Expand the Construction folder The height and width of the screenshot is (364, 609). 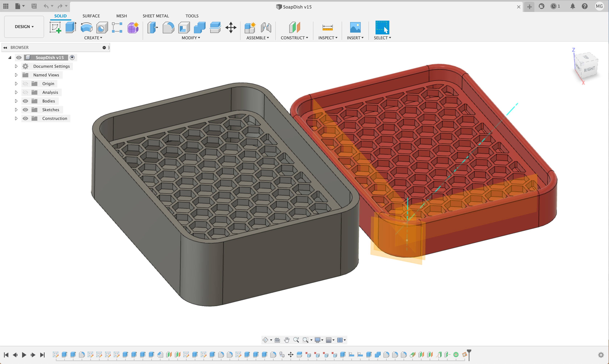click(16, 118)
